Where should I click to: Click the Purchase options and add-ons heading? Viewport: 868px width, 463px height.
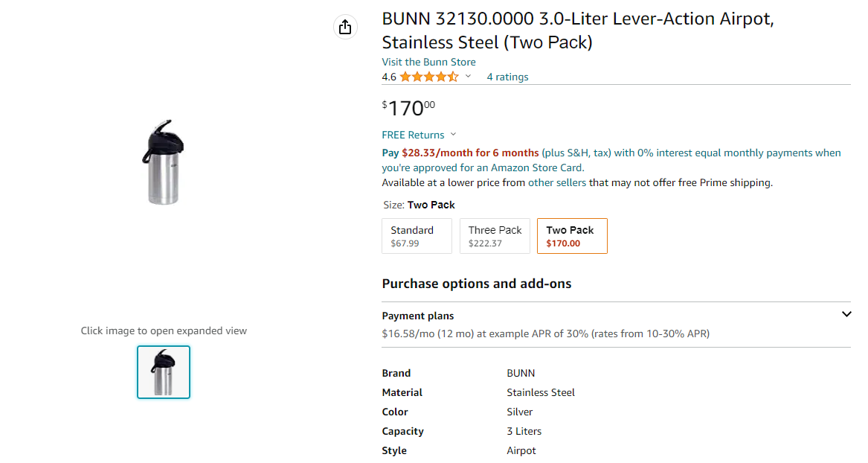coord(477,284)
